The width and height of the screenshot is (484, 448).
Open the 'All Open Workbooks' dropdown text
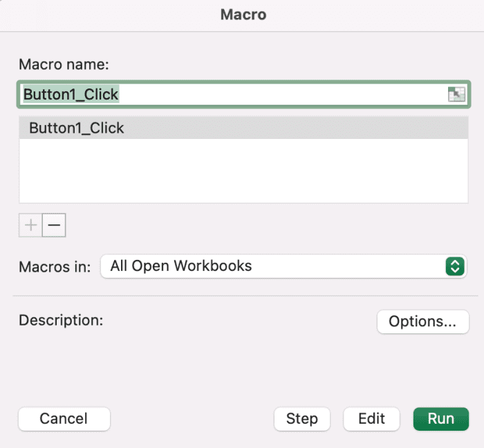click(x=181, y=266)
